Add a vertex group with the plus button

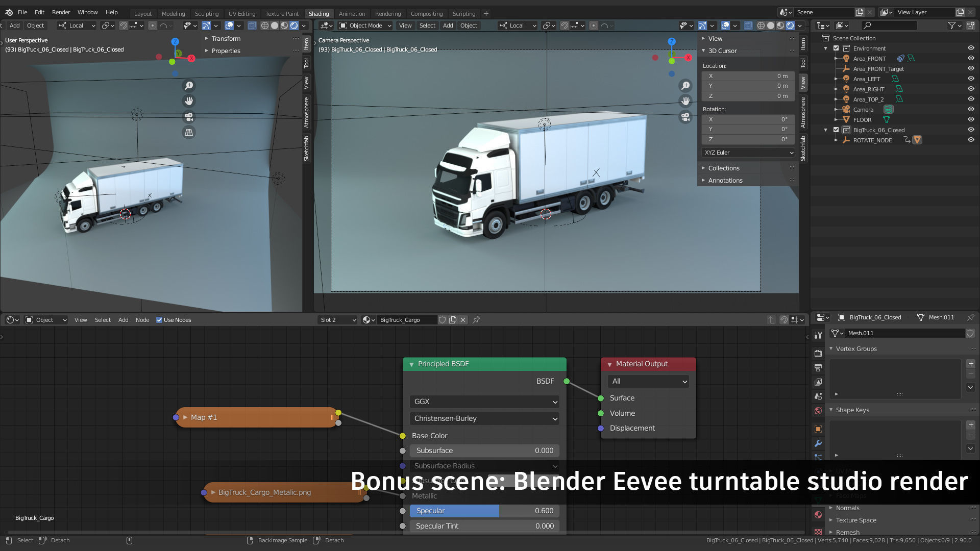(x=971, y=364)
